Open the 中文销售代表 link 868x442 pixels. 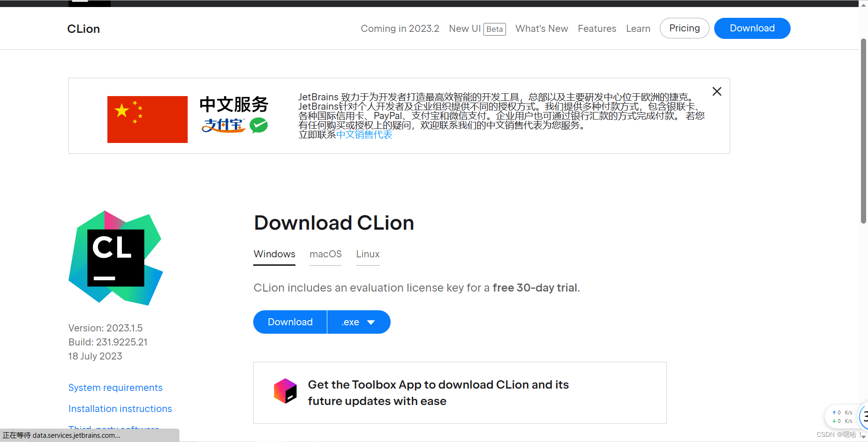(365, 135)
